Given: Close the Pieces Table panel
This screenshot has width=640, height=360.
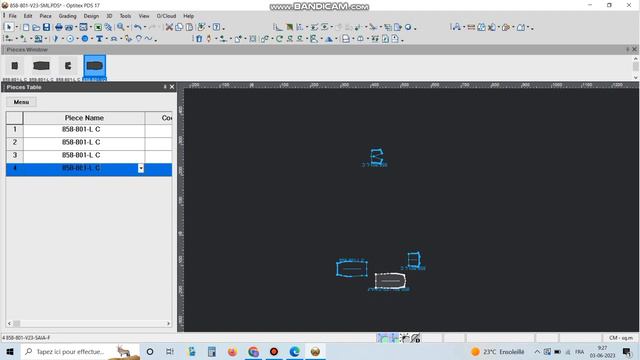Looking at the screenshot, I should (x=172, y=87).
